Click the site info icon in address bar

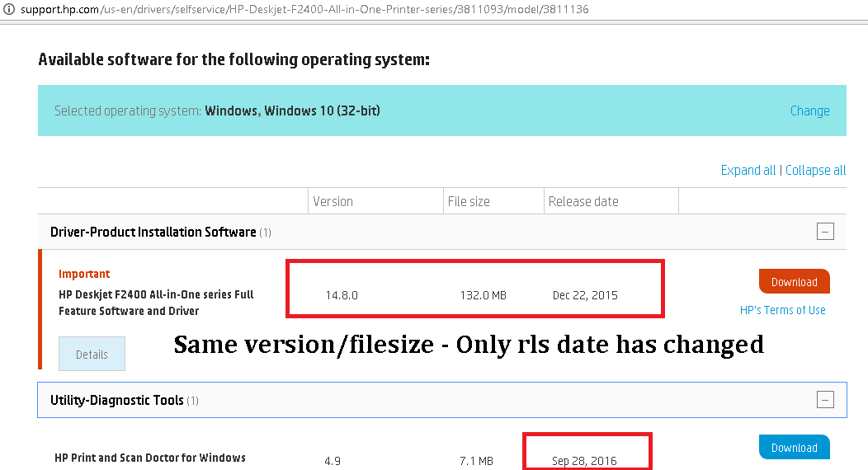pyautogui.click(x=8, y=9)
